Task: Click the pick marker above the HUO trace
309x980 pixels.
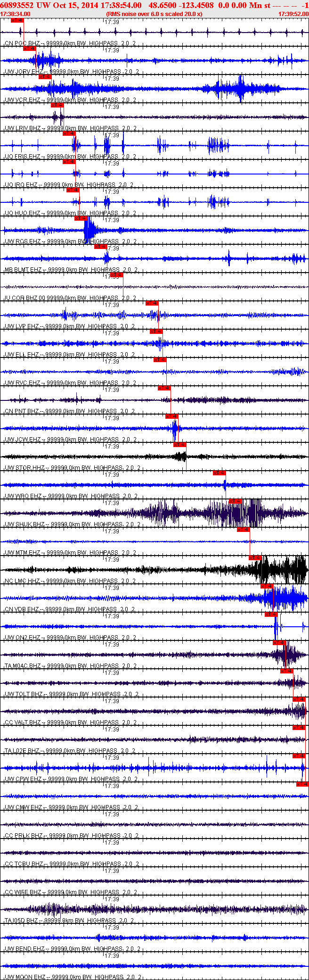Action: [73, 190]
